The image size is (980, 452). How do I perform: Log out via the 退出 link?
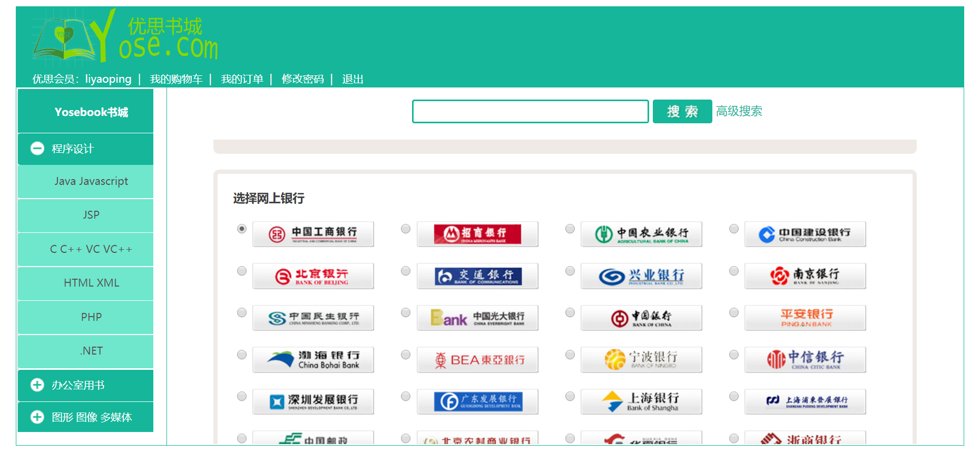[x=352, y=79]
